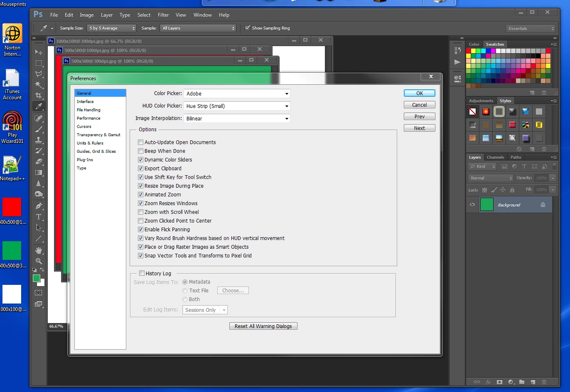The width and height of the screenshot is (570, 392).
Task: Enable the History Log checkbox
Action: [x=142, y=273]
